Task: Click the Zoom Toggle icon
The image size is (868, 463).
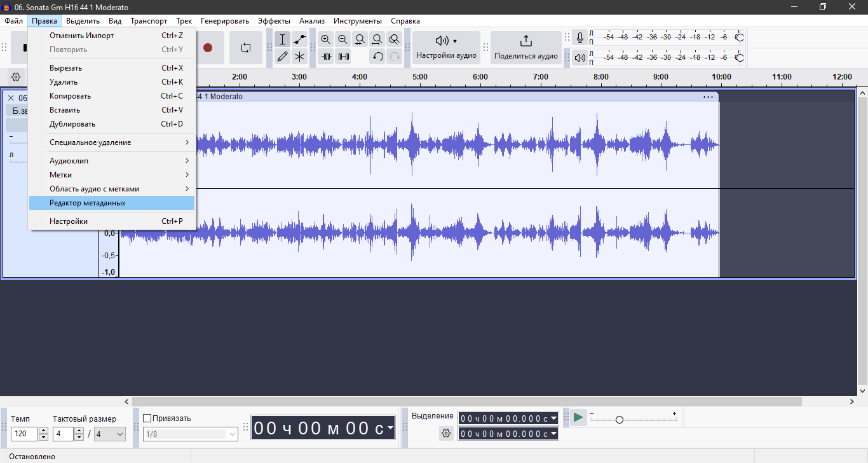Action: pyautogui.click(x=394, y=39)
